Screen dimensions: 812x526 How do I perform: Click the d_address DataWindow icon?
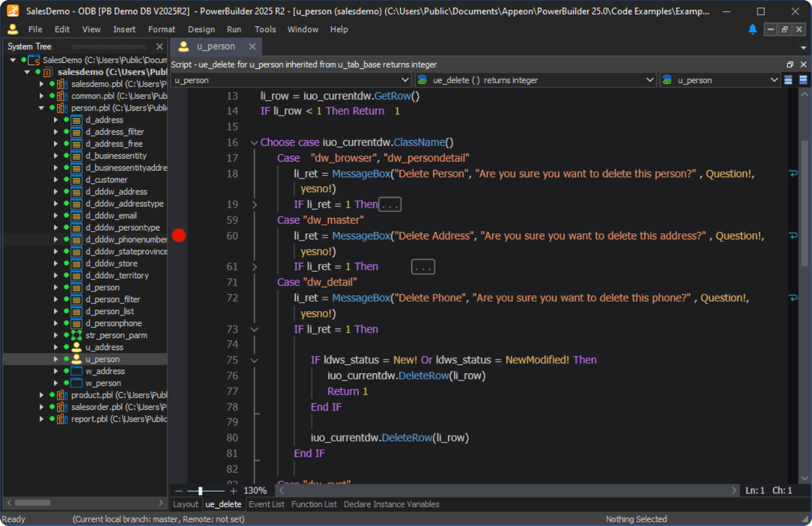pyautogui.click(x=76, y=120)
